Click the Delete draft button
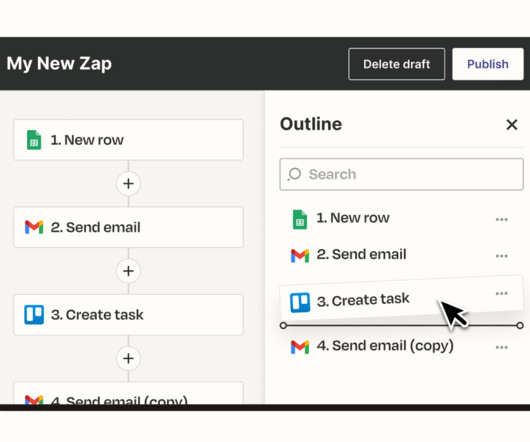Viewport: 530px width, 442px height. coord(396,64)
